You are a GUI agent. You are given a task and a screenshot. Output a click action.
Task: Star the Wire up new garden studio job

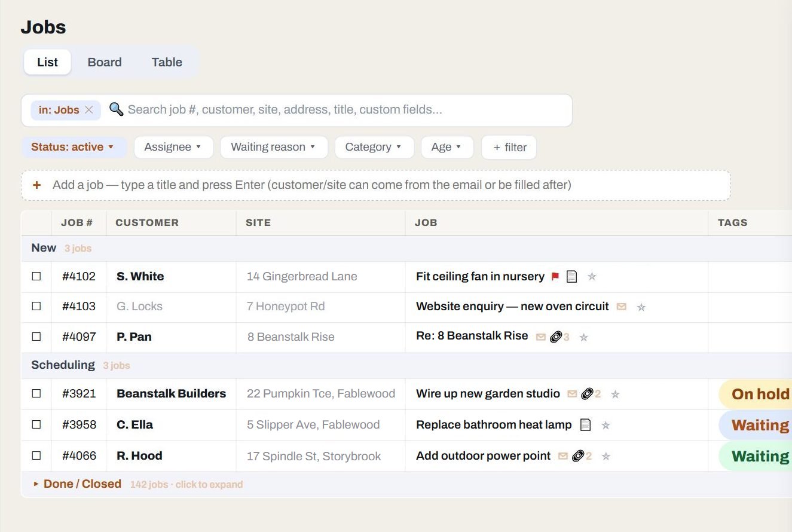[x=615, y=395]
